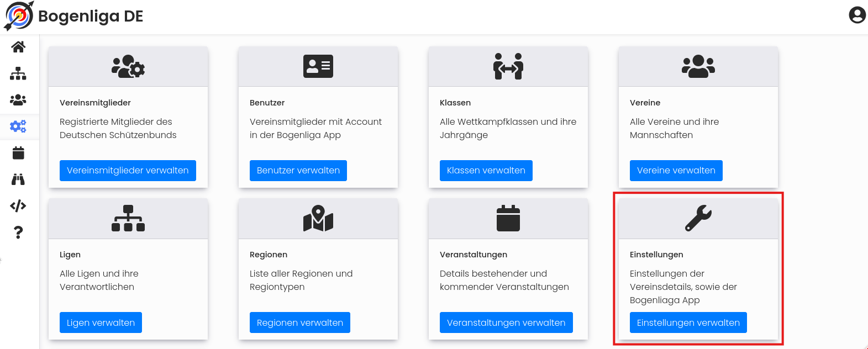Open Einstellungen verwalten
Viewport: 868px width, 349px height.
click(x=688, y=322)
